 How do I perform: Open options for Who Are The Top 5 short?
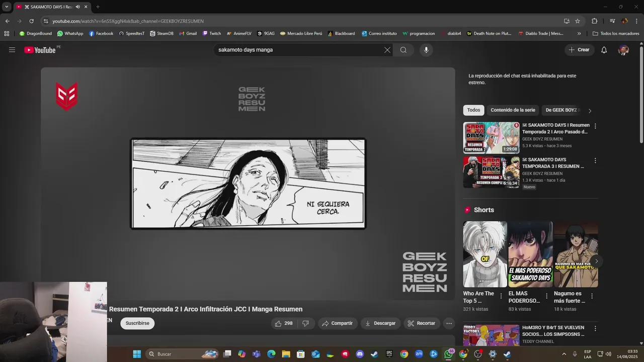(x=501, y=296)
